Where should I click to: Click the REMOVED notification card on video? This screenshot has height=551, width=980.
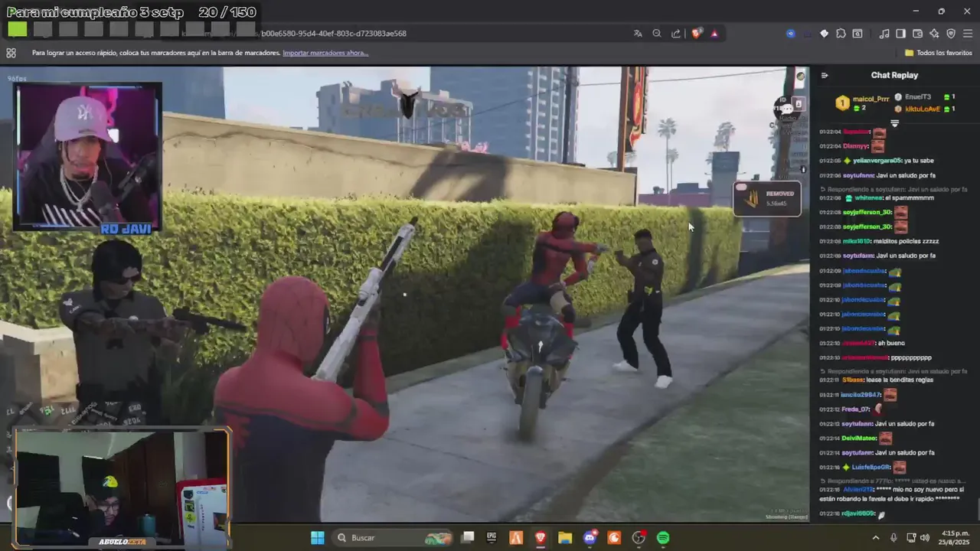(x=767, y=198)
